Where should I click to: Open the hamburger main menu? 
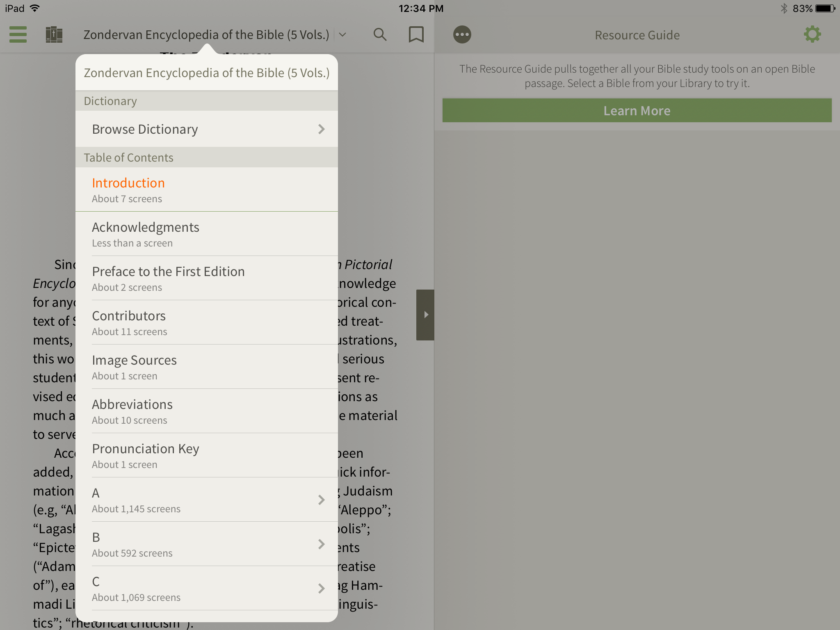point(18,34)
